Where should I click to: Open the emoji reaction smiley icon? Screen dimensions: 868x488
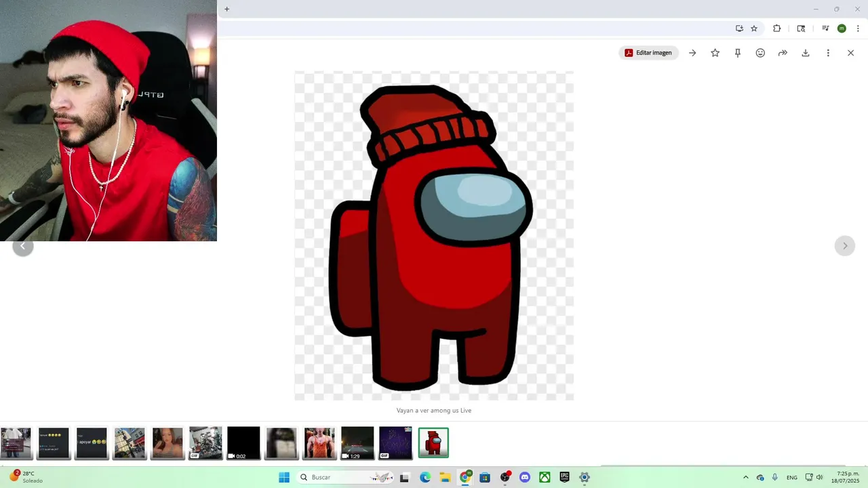coord(760,53)
